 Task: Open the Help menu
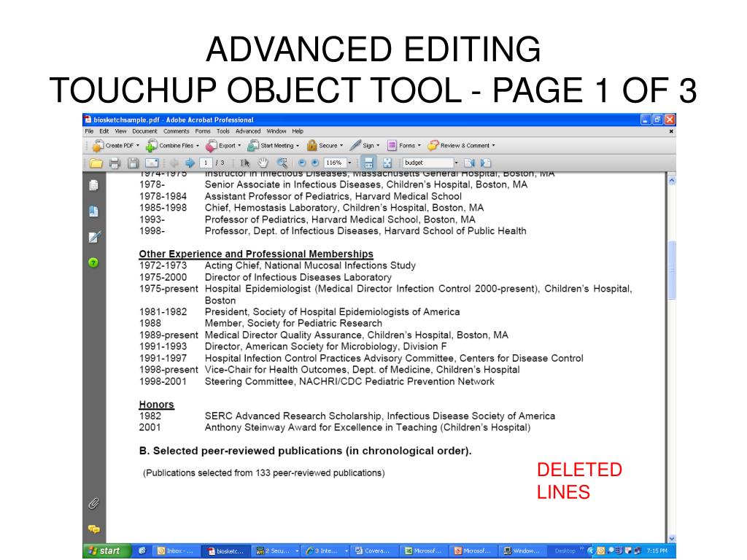click(x=298, y=131)
